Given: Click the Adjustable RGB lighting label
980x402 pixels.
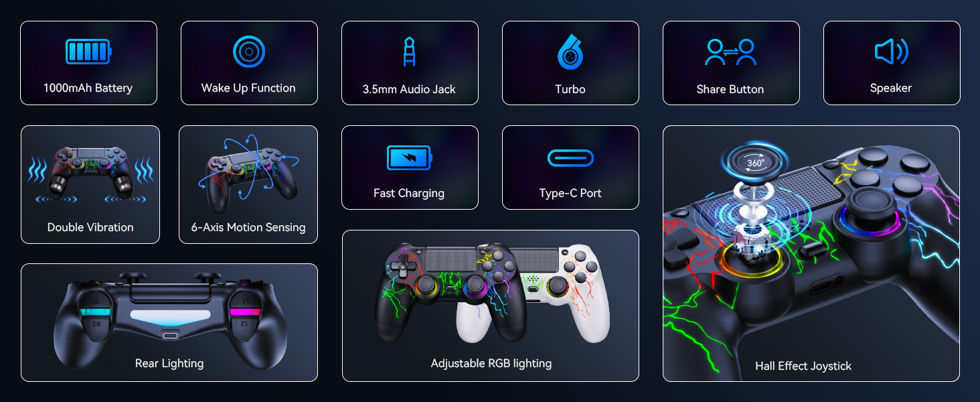Looking at the screenshot, I should [491, 363].
